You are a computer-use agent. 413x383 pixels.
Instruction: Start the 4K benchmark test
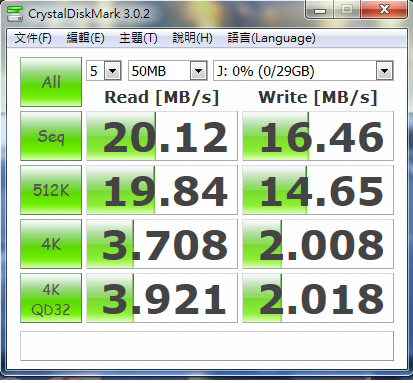coord(51,244)
